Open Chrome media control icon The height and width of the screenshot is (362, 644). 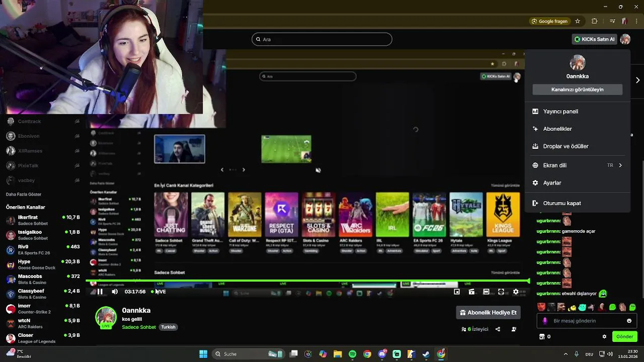pos(612,21)
